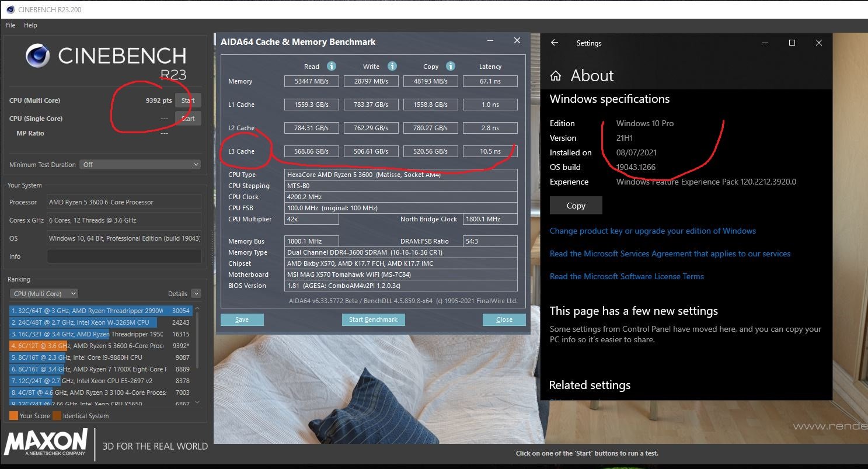This screenshot has width=868, height=469.
Task: Click the Save button in AIDA64
Action: (x=242, y=319)
